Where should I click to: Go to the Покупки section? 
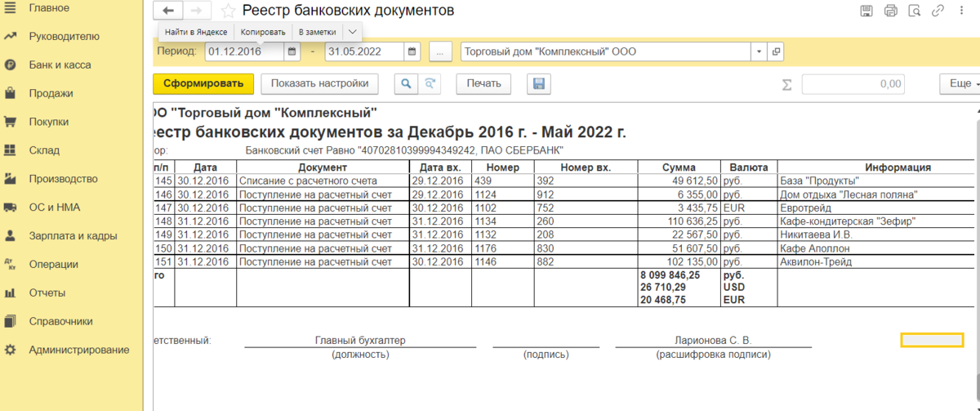click(x=49, y=122)
